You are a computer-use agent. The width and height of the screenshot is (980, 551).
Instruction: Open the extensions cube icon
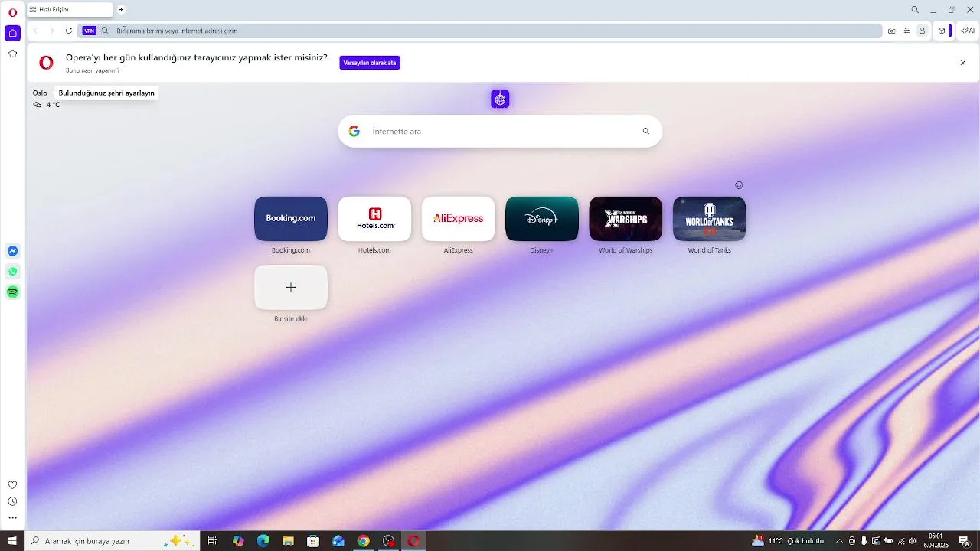[x=942, y=31]
